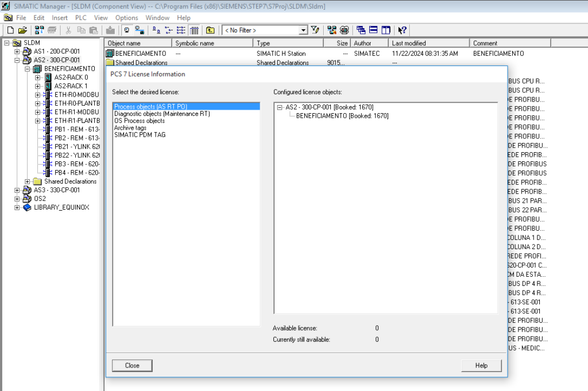This screenshot has height=391, width=588.
Task: Open the View menu
Action: click(x=100, y=18)
